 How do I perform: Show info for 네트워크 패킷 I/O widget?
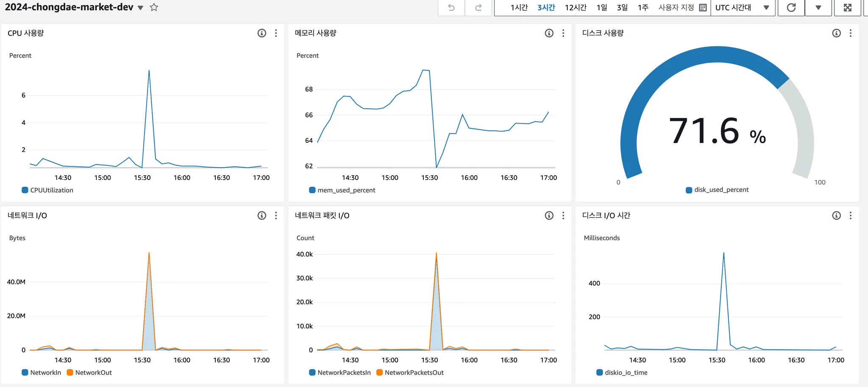click(x=549, y=216)
